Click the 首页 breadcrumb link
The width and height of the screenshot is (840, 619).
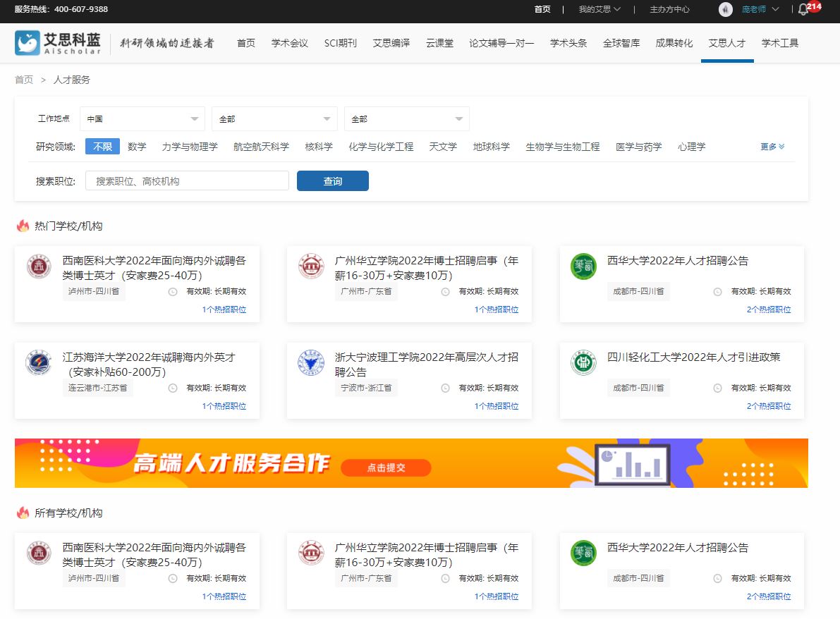tap(24, 80)
